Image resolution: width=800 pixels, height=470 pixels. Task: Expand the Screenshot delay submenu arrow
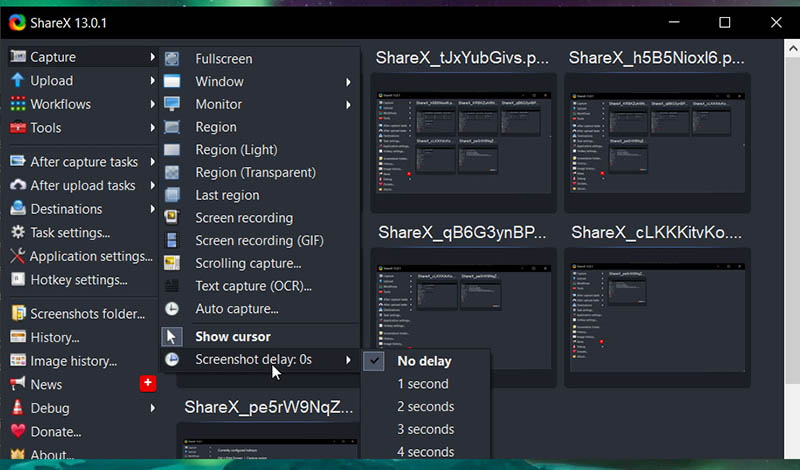pos(348,360)
